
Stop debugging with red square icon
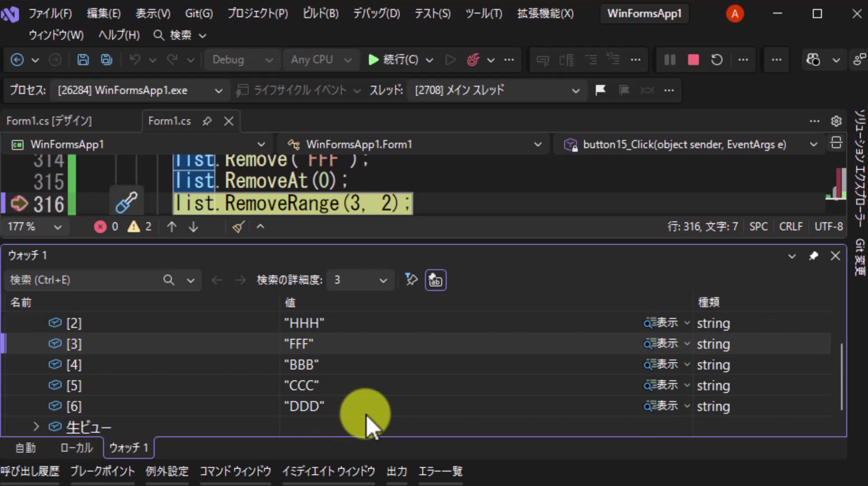pyautogui.click(x=693, y=60)
